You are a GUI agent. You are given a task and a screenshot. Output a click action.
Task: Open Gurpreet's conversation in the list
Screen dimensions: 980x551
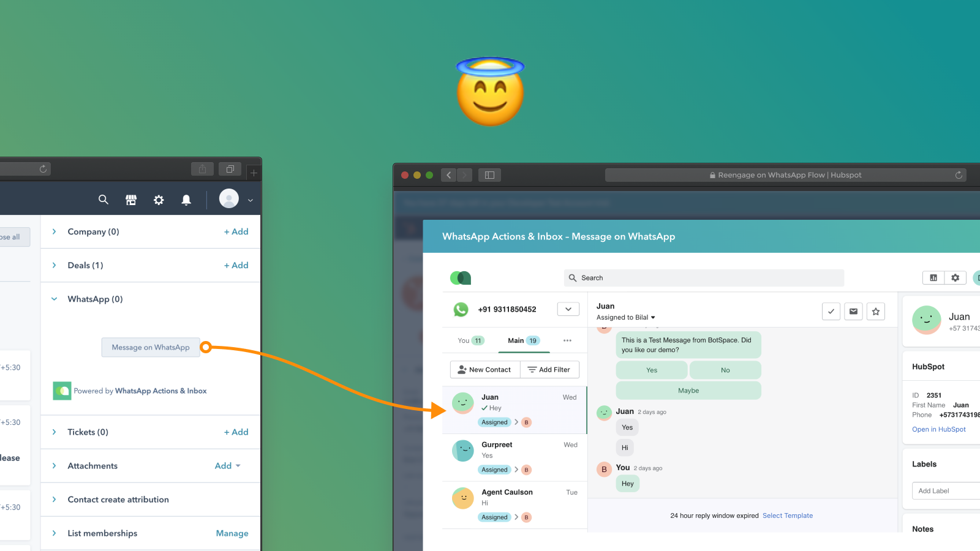click(514, 457)
